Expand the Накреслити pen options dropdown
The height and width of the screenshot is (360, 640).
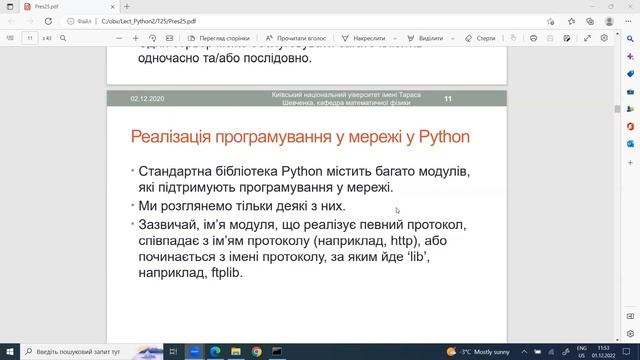(395, 38)
